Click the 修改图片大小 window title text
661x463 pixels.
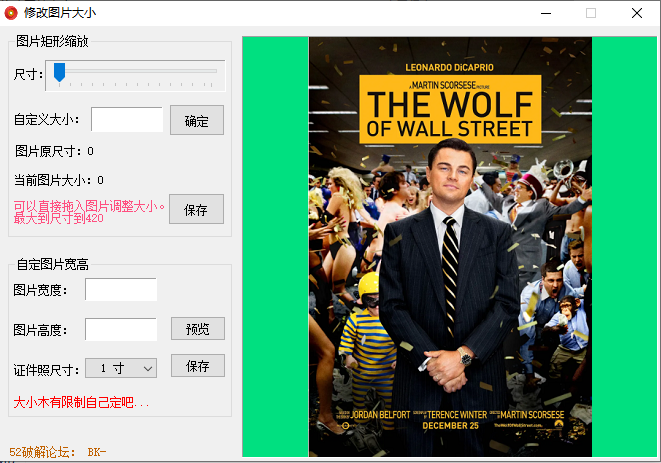click(60, 13)
